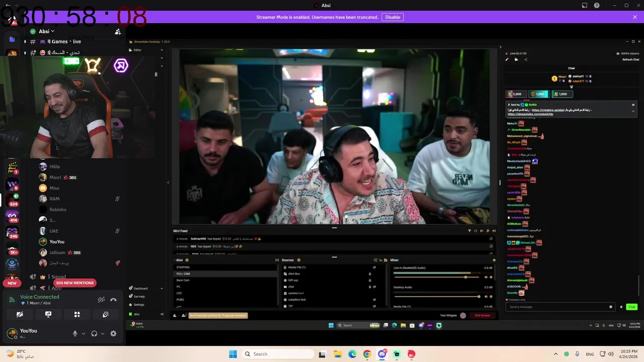Click Refresh Chat
This screenshot has height=362, width=644.
(630, 59)
